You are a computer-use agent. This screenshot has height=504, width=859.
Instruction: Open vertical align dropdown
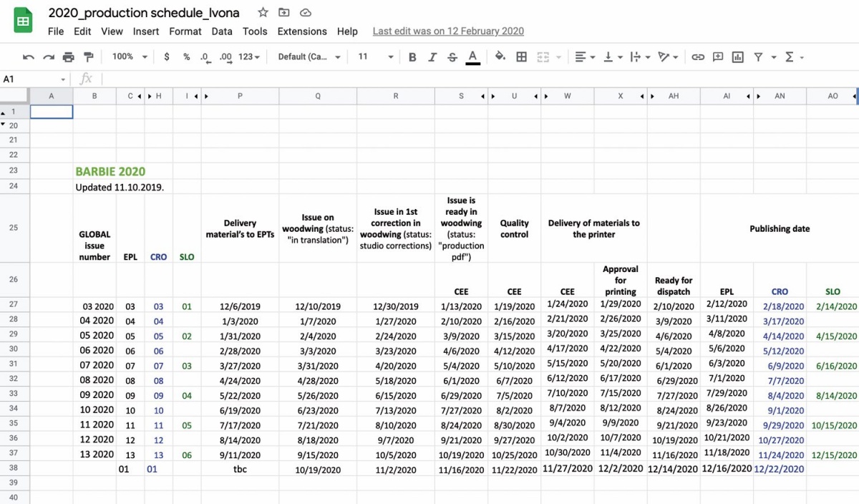tap(612, 57)
